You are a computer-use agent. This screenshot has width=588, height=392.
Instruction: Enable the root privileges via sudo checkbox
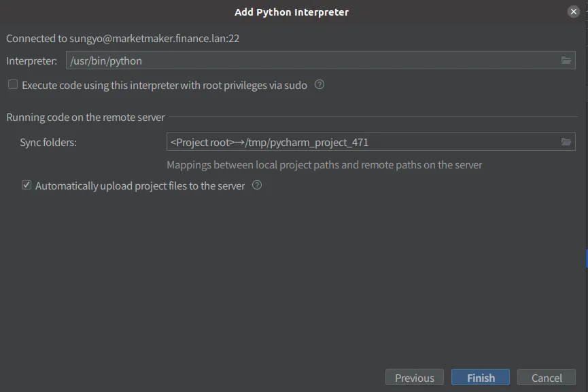[x=13, y=85]
